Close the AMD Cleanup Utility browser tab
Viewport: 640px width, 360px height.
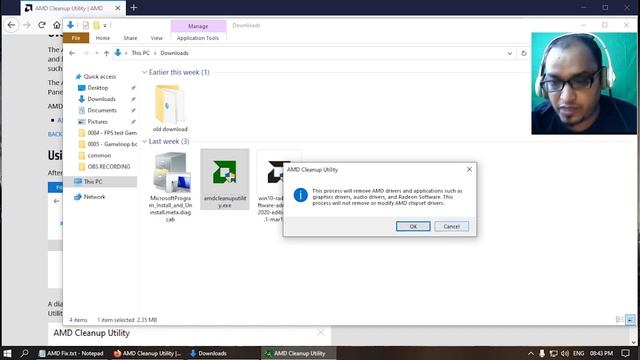[x=118, y=8]
